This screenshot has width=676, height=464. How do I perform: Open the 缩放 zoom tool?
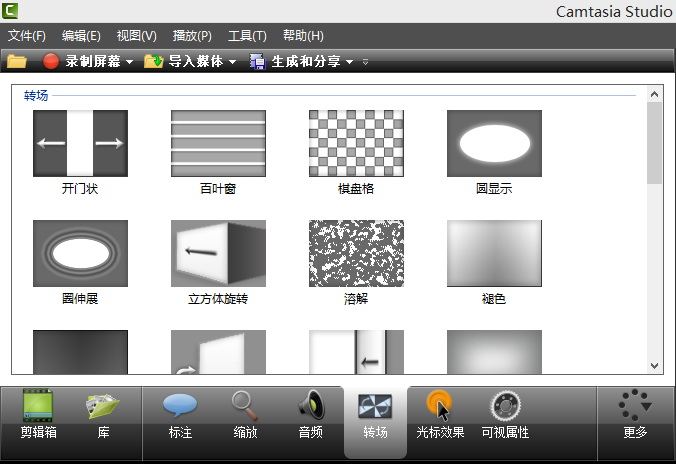coord(245,414)
